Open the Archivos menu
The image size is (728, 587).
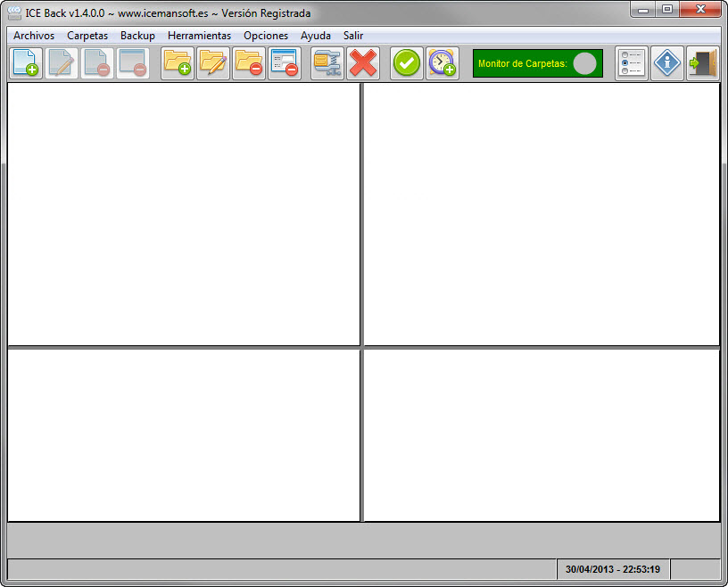coord(34,36)
